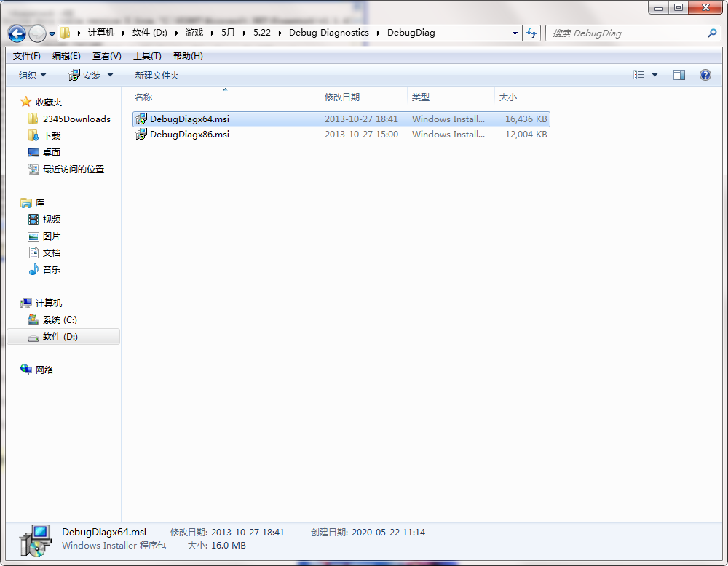728x566 pixels.
Task: Click the 12,004 KB size cell
Action: (526, 135)
